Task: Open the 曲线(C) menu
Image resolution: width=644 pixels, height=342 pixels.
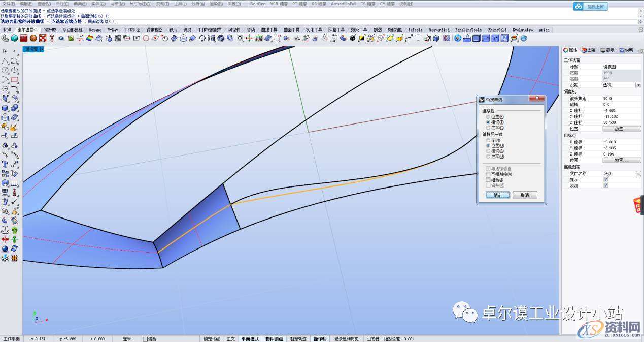Action: tap(62, 4)
